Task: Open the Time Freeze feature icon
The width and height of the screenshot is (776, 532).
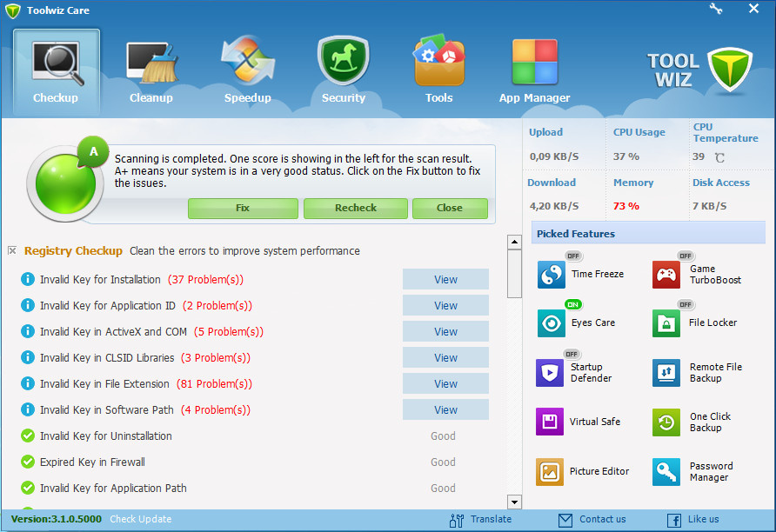Action: 552,275
